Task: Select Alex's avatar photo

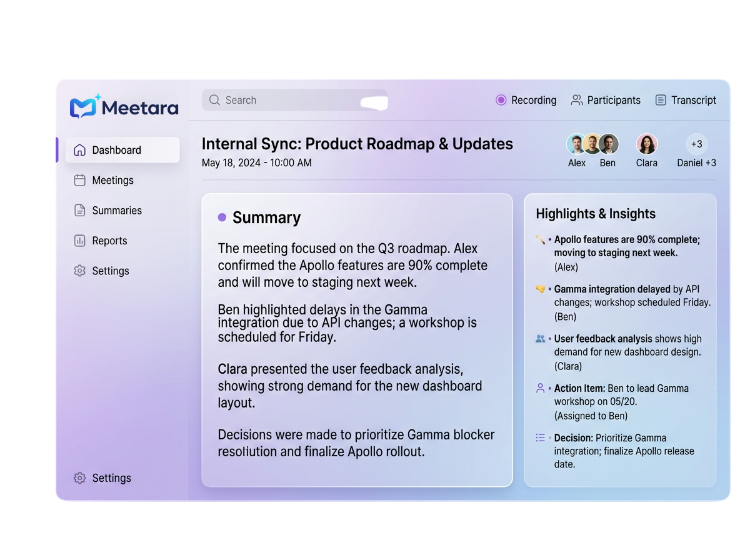Action: [576, 144]
